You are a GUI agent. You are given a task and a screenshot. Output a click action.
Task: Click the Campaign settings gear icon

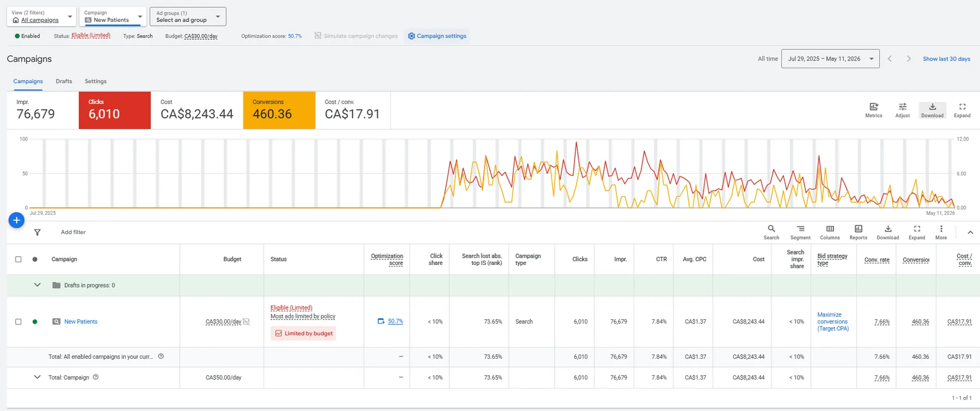pos(412,36)
